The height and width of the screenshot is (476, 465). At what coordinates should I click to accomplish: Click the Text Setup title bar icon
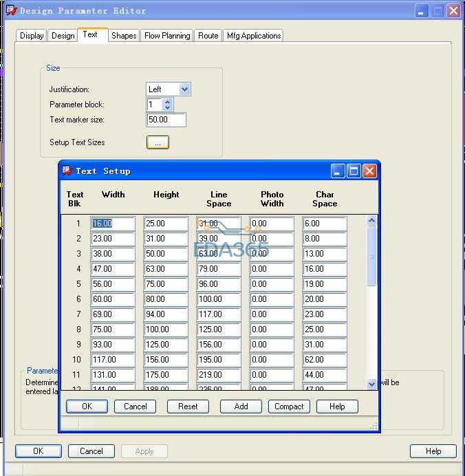coord(67,171)
